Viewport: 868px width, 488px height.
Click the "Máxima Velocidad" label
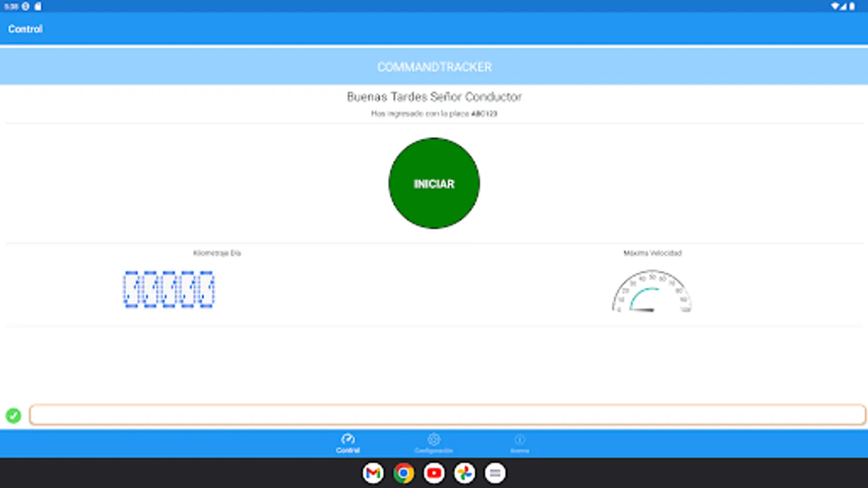coord(652,253)
